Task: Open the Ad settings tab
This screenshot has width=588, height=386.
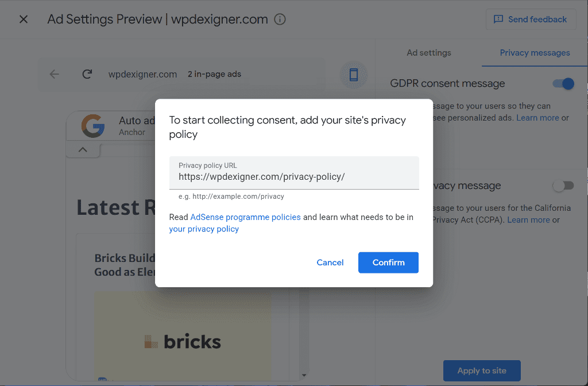Action: coord(428,53)
